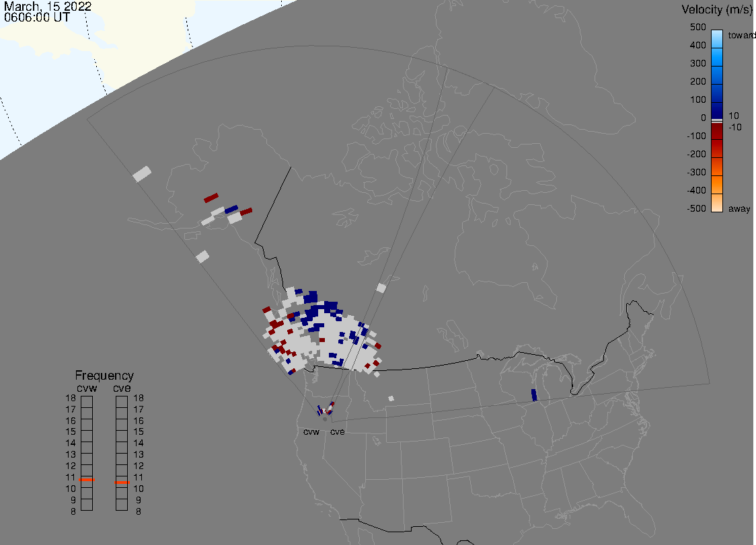Click the red frequency marker on the cvw bar
756x545 pixels.
(x=87, y=480)
